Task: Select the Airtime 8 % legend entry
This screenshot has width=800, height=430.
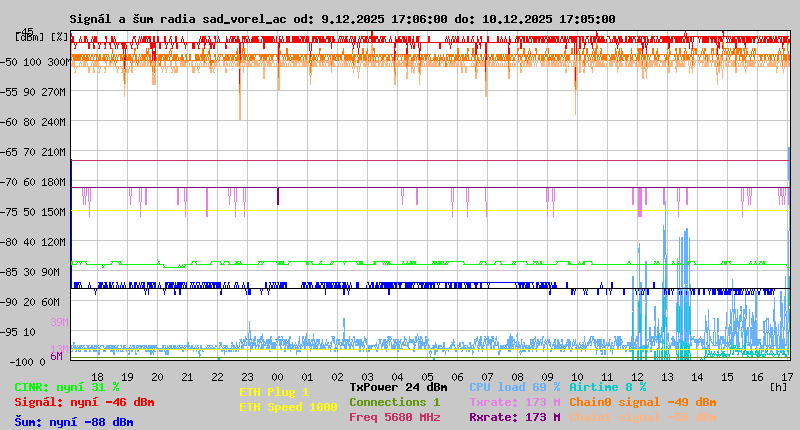Action: point(607,387)
